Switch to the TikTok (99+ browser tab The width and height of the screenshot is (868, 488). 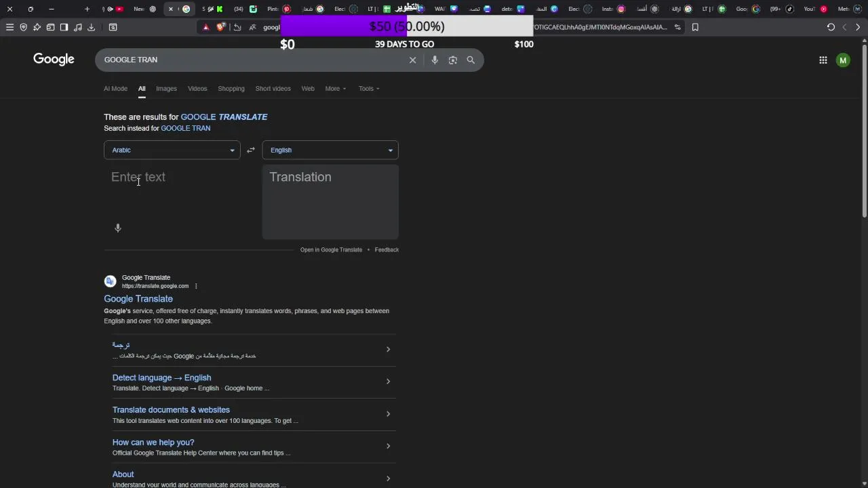pos(781,9)
